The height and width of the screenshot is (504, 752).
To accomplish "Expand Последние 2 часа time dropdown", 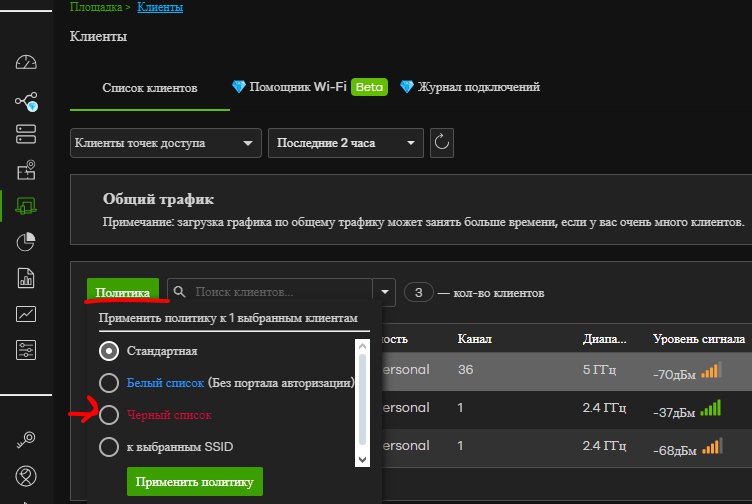I will (346, 143).
